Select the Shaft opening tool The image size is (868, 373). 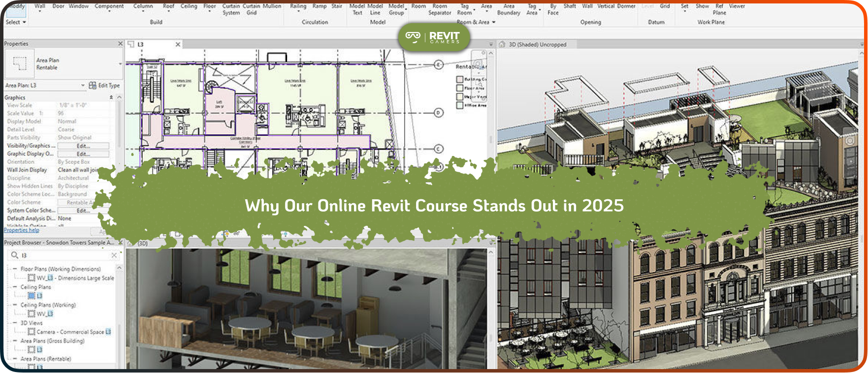click(x=569, y=6)
